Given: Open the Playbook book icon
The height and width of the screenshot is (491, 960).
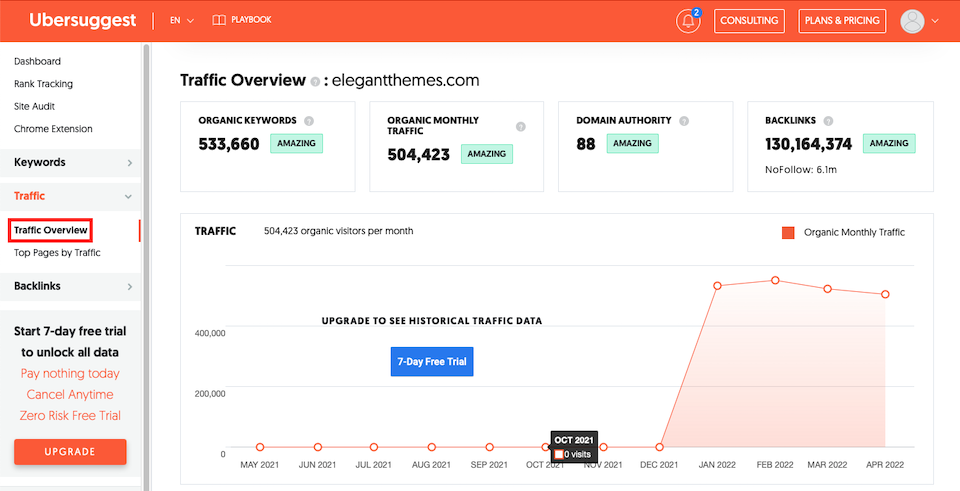Looking at the screenshot, I should pos(219,20).
